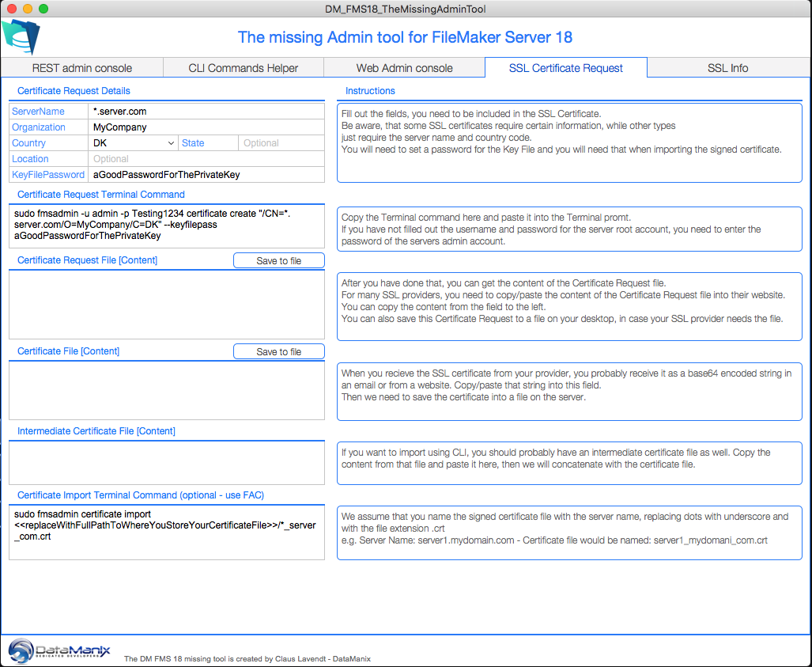Click the Certificate Import Terminal Command box
The image size is (812, 667).
[x=167, y=532]
